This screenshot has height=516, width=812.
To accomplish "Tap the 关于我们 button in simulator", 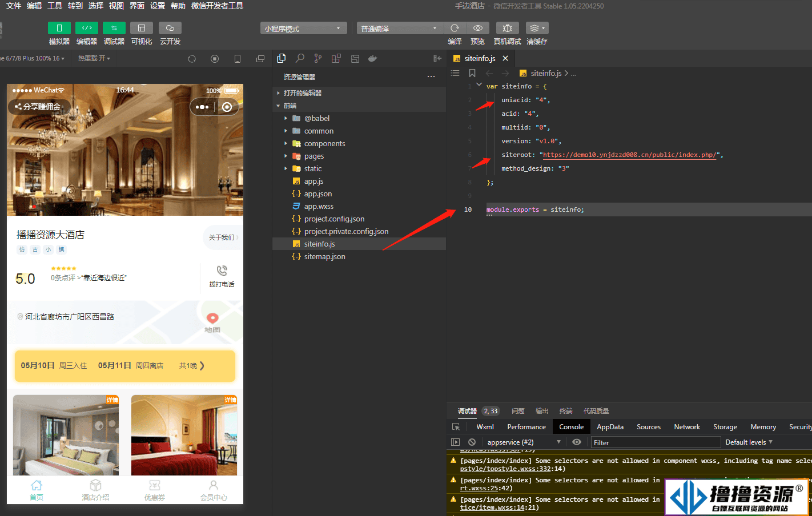I will [223, 237].
